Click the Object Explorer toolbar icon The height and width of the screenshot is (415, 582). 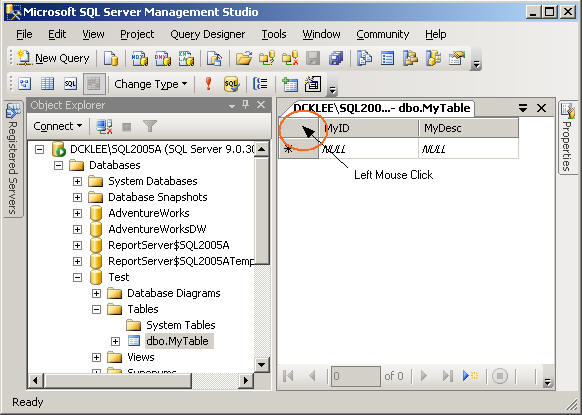coord(411,58)
